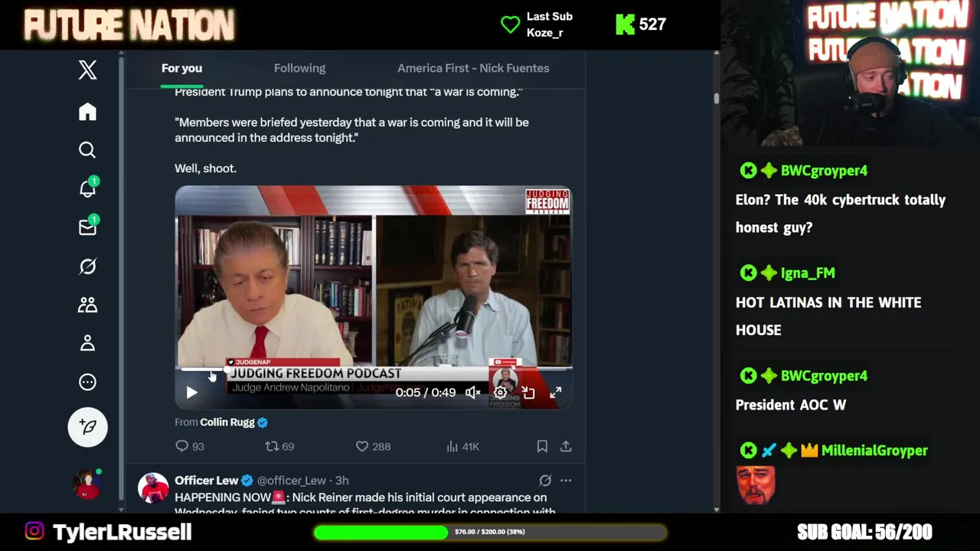Image resolution: width=980 pixels, height=551 pixels.
Task: Click the compose post feather button
Action: pyautogui.click(x=88, y=426)
